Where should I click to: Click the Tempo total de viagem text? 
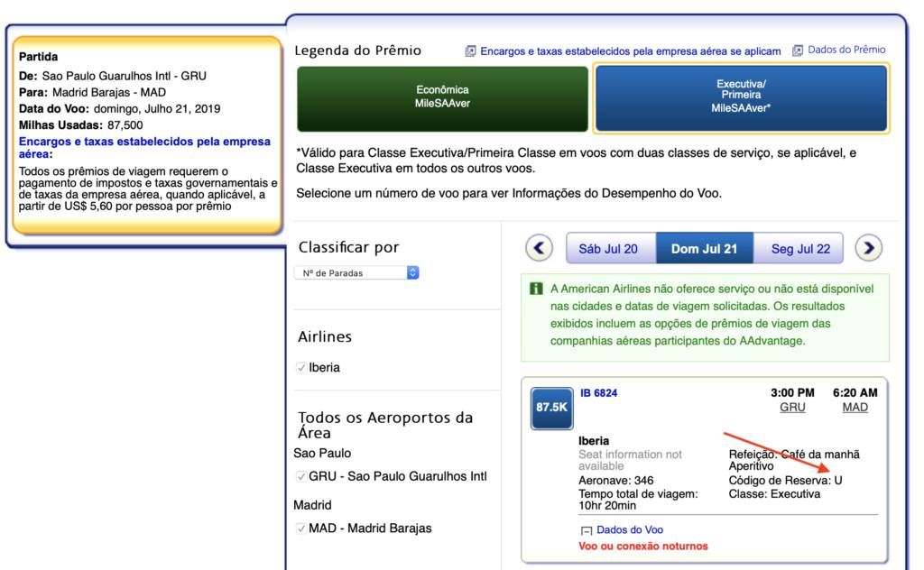(x=638, y=500)
